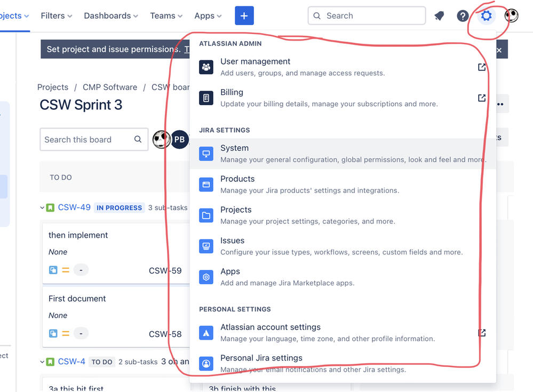The height and width of the screenshot is (392, 533).
Task: Click the magnifier icon in board search
Action: tap(138, 139)
